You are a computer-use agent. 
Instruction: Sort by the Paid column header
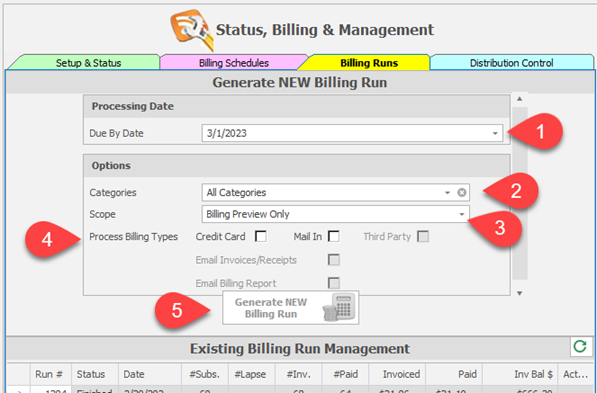pyautogui.click(x=454, y=374)
